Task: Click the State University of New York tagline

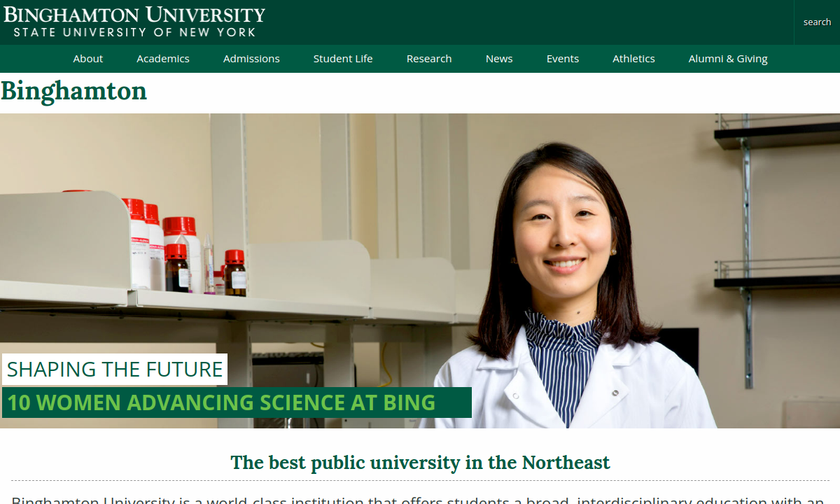Action: (x=134, y=32)
